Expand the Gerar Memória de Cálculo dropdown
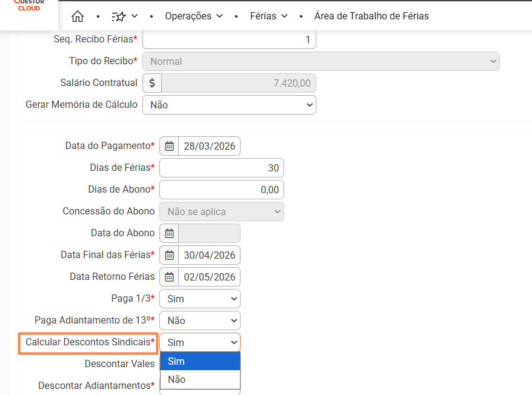 click(x=229, y=105)
